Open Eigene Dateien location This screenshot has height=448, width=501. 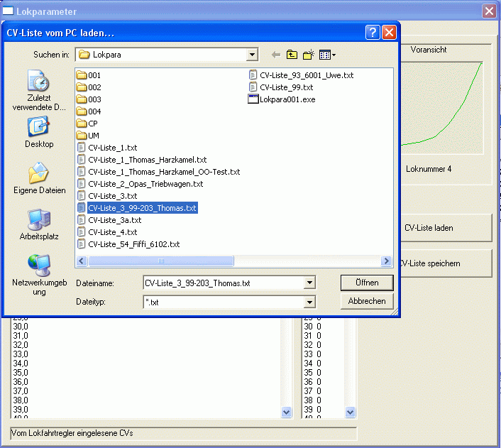38,178
